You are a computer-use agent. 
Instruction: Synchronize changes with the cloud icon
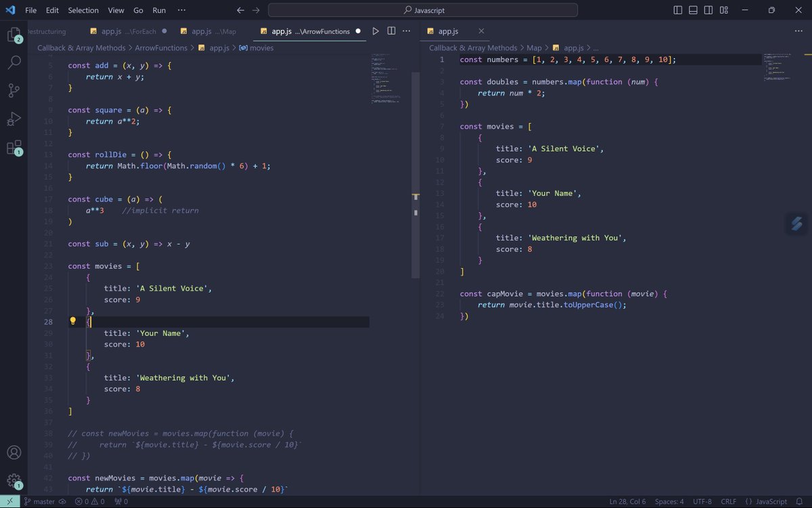(x=62, y=501)
